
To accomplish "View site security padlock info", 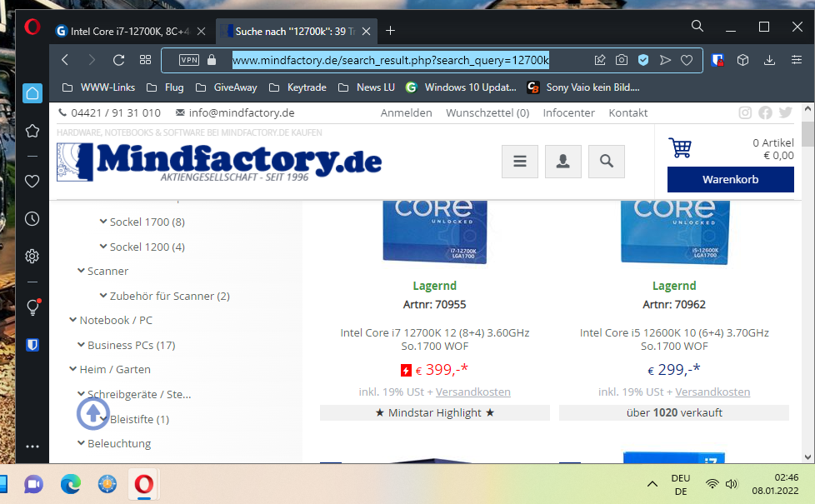I will [212, 60].
